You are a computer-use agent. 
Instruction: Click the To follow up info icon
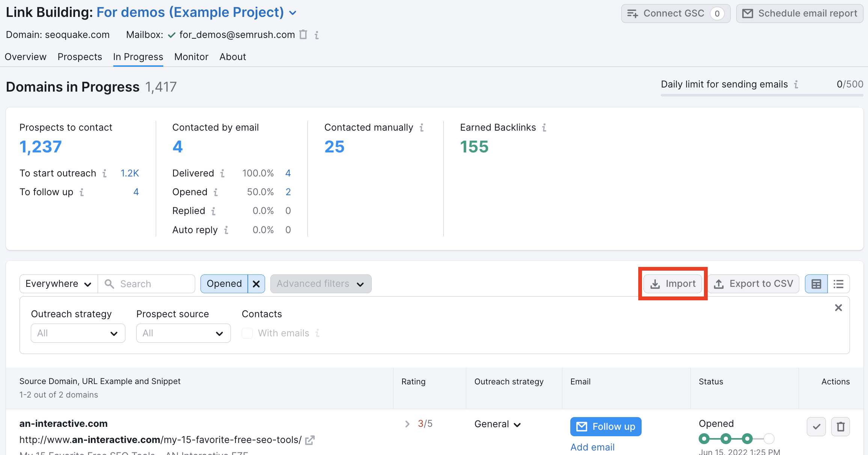82,192
